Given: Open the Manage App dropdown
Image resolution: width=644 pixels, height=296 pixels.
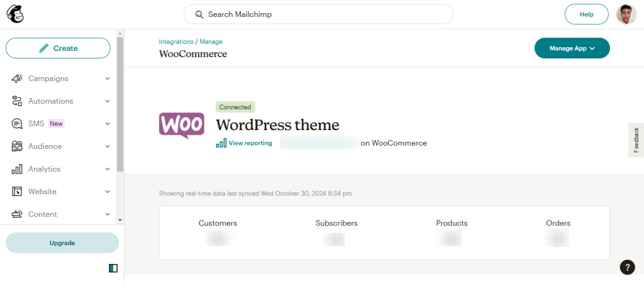Looking at the screenshot, I should [x=572, y=48].
